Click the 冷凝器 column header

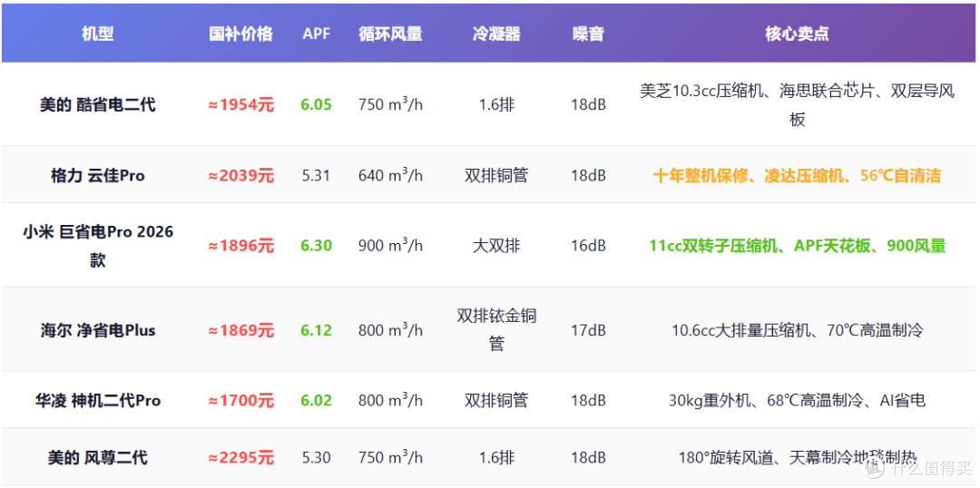pos(496,34)
